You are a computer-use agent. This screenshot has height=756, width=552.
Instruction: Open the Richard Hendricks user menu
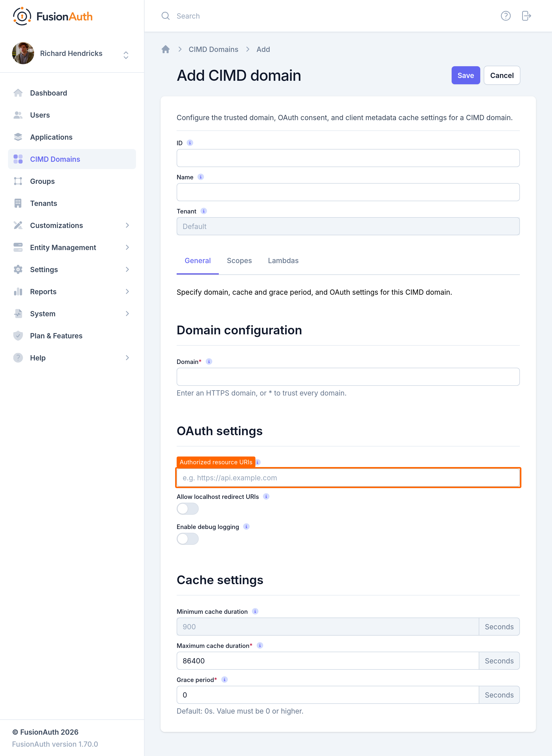[71, 53]
